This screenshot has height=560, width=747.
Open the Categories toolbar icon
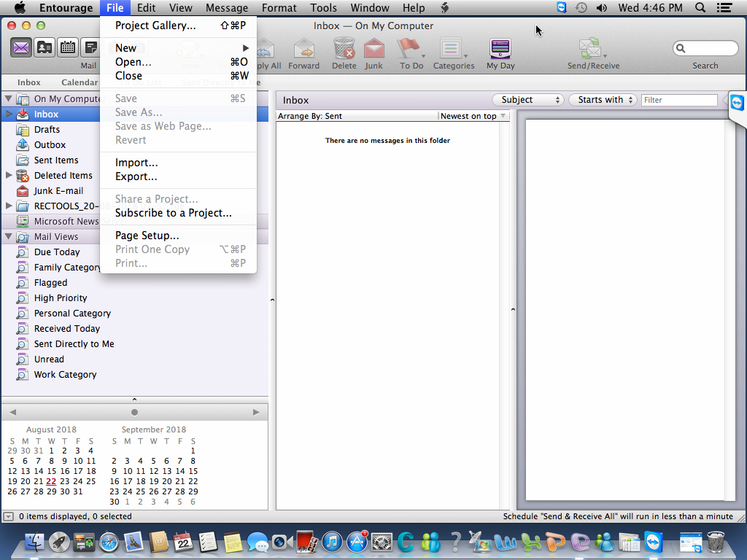(451, 49)
